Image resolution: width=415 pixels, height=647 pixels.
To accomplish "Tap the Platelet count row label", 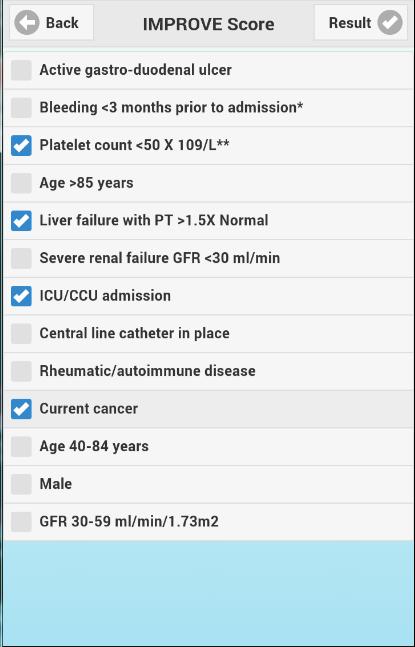I will click(x=134, y=145).
